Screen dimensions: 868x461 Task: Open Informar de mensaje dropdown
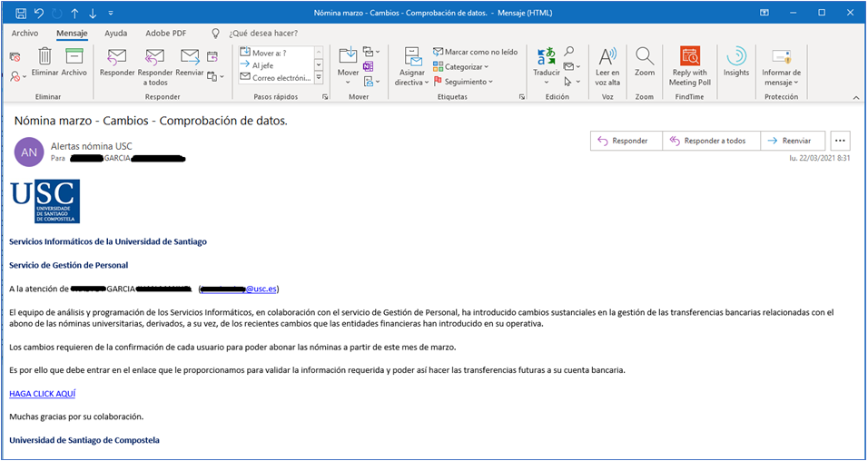click(x=781, y=77)
